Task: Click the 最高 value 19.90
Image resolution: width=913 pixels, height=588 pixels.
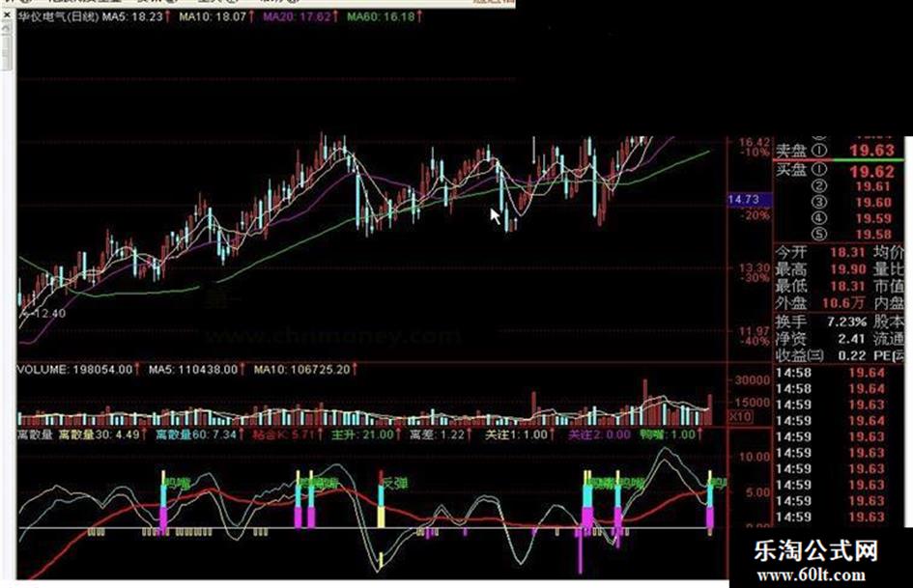Action: coord(848,269)
